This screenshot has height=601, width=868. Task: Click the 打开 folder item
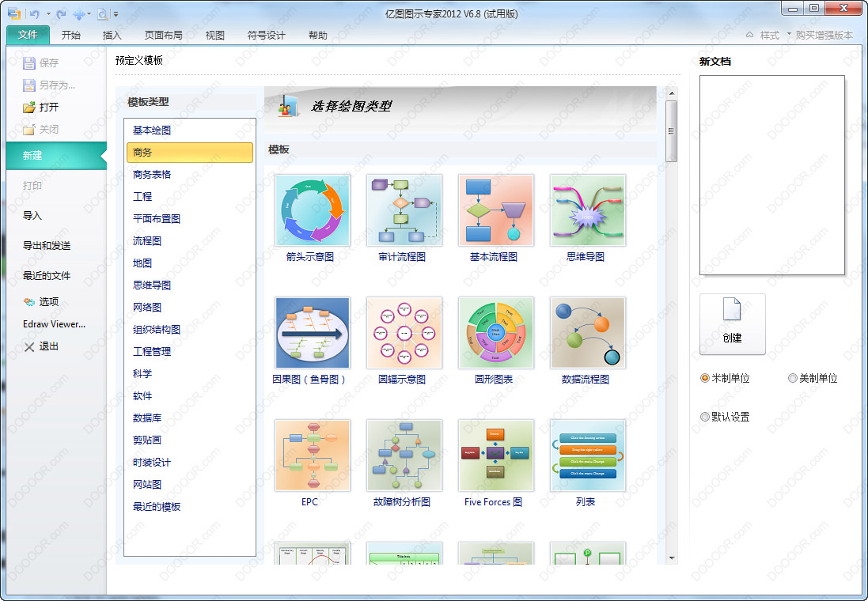click(x=41, y=107)
